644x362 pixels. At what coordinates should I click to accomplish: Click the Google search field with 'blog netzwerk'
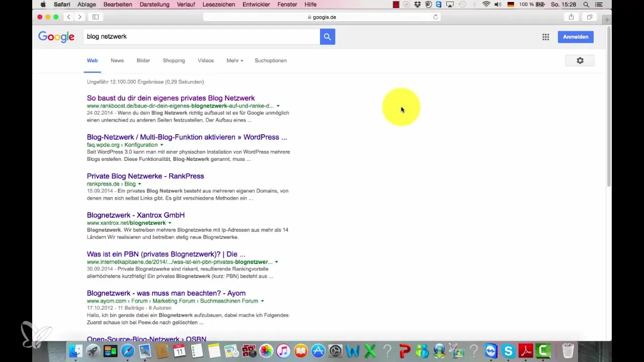point(201,37)
